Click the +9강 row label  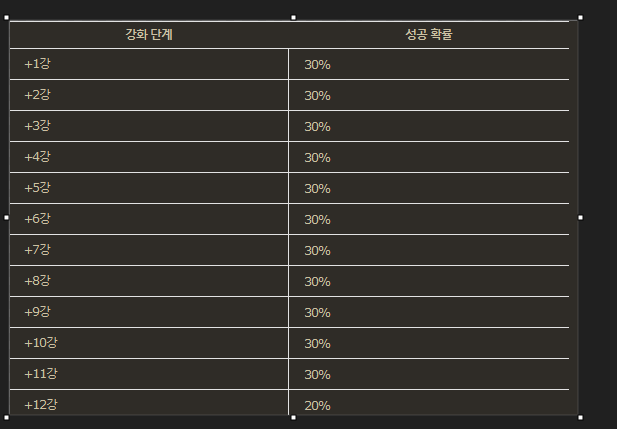pyautogui.click(x=38, y=312)
